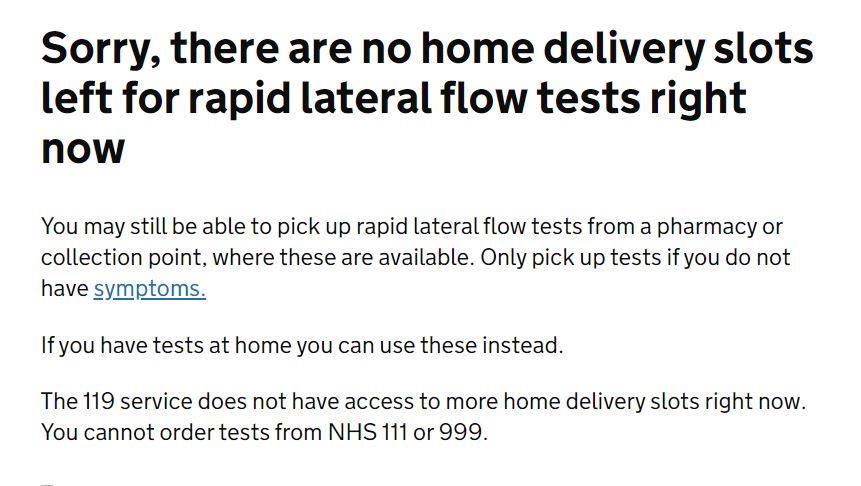The image size is (861, 486).
Task: Click the number 999
Action: [461, 433]
